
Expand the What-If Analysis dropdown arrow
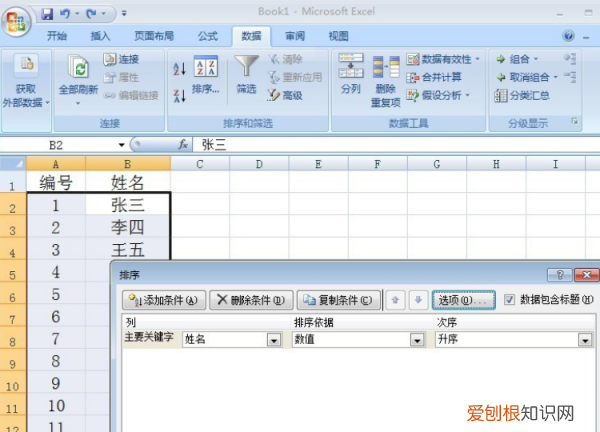467,95
